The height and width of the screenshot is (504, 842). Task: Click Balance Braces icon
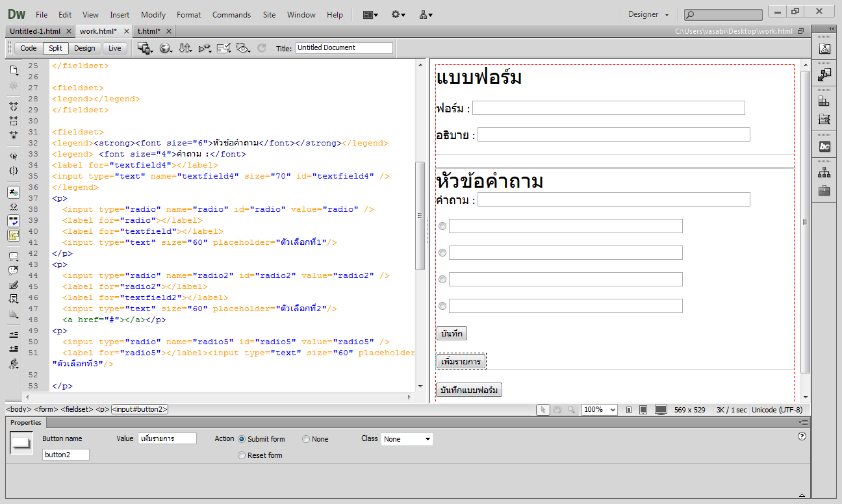pyautogui.click(x=14, y=171)
